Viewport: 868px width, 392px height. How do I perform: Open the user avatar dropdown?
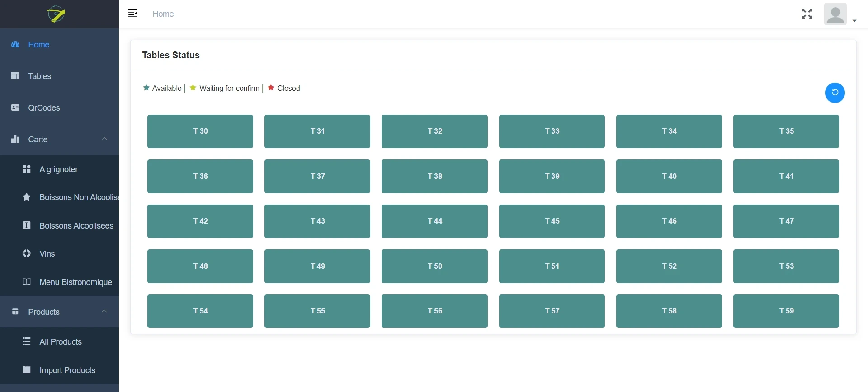click(840, 14)
